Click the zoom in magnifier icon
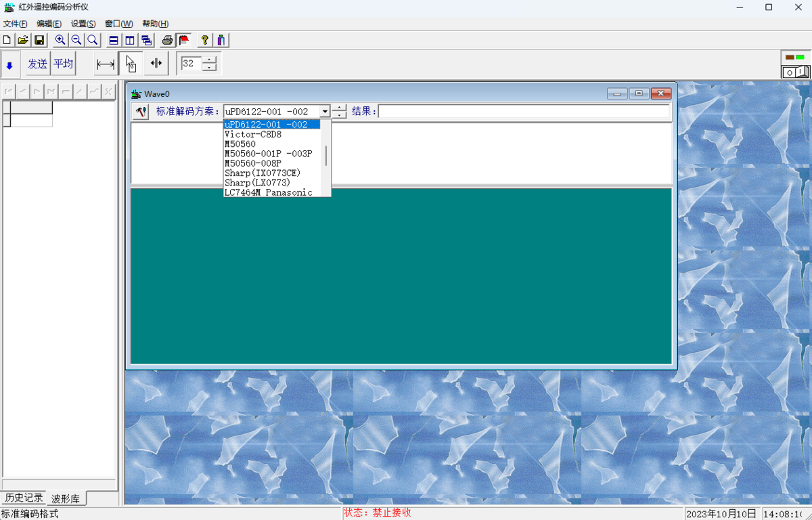The image size is (812, 520). [60, 40]
